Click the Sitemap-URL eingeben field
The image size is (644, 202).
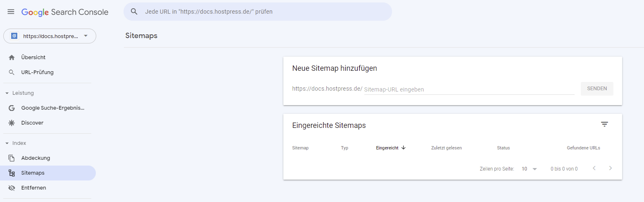(469, 89)
